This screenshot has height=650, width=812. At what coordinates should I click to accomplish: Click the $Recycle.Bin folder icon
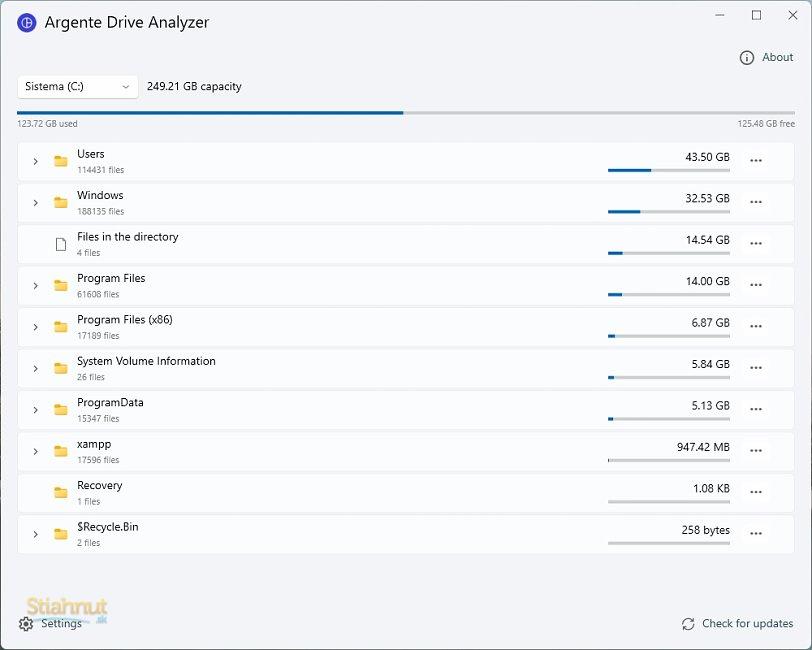[61, 534]
